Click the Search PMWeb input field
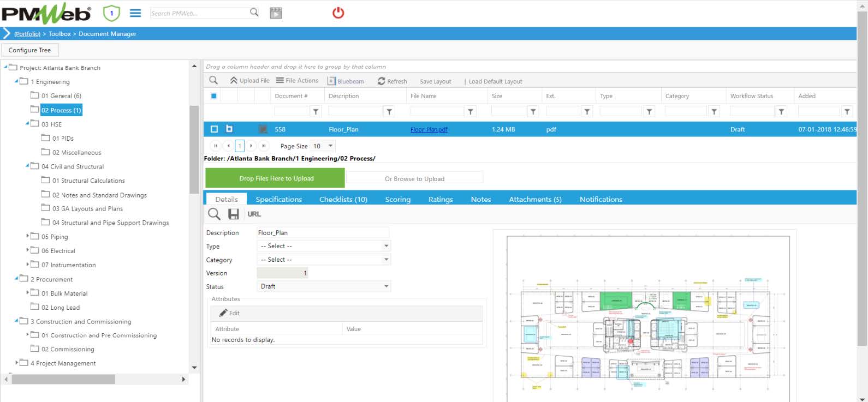 point(199,13)
